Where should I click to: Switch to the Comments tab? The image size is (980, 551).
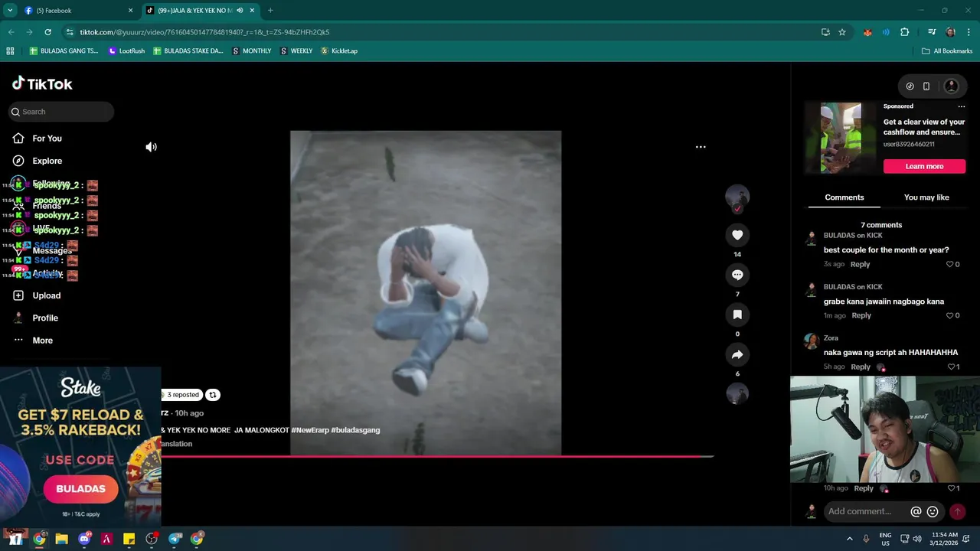coord(844,197)
